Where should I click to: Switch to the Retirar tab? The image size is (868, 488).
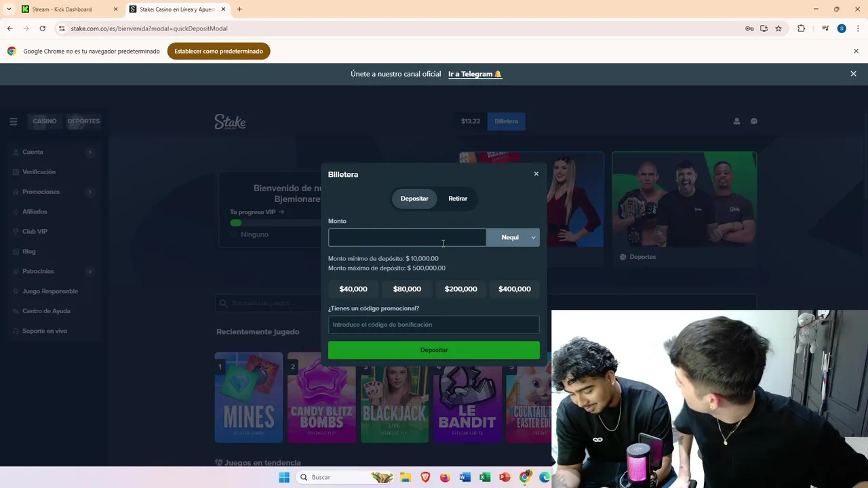458,199
